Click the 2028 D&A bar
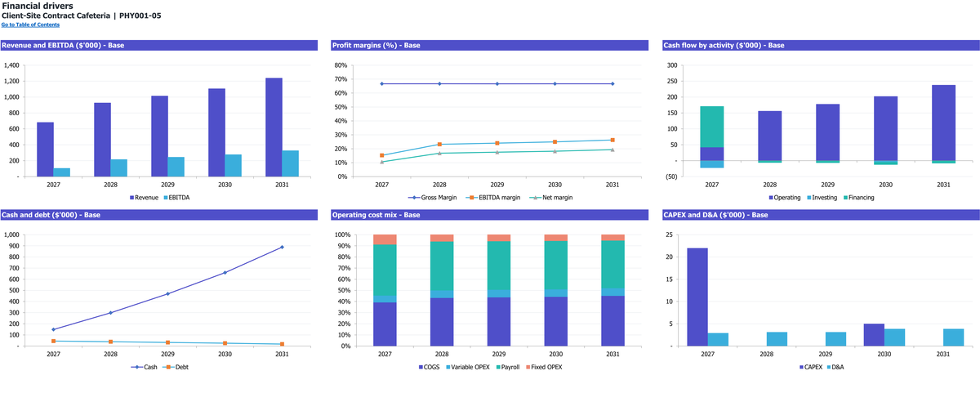Image resolution: width=980 pixels, height=411 pixels. [776, 339]
